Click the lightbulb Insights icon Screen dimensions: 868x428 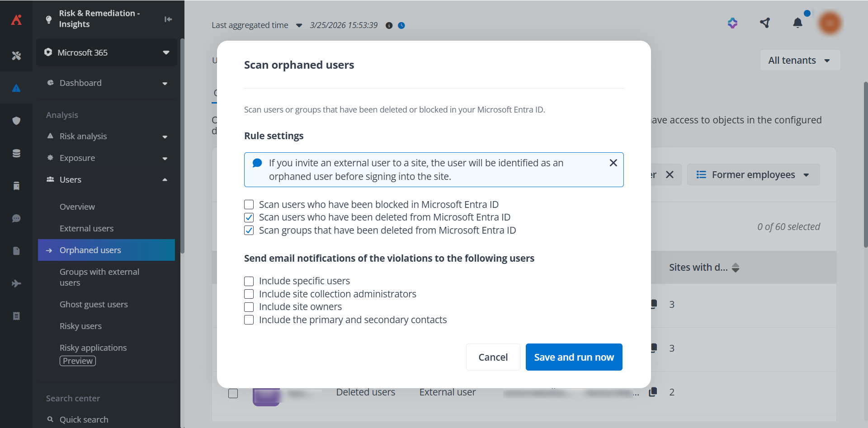(49, 19)
